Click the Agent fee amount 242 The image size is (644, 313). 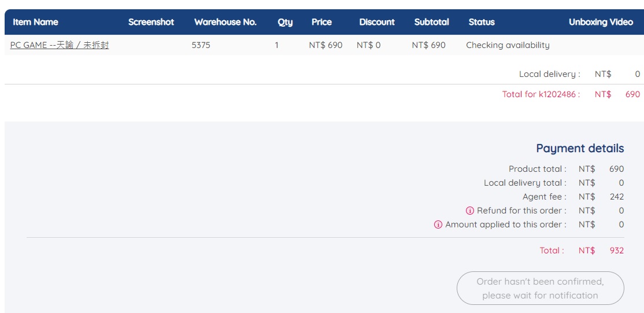point(617,197)
